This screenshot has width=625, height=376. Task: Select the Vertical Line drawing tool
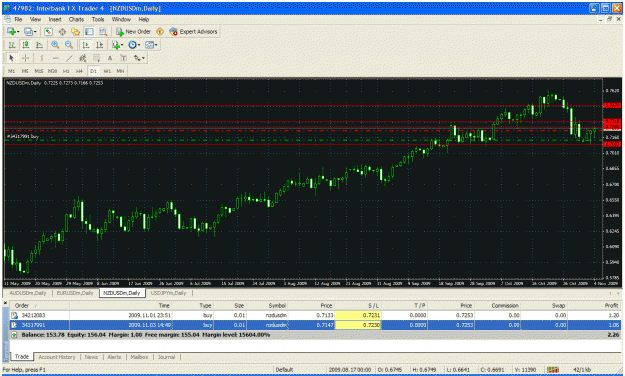(x=41, y=58)
